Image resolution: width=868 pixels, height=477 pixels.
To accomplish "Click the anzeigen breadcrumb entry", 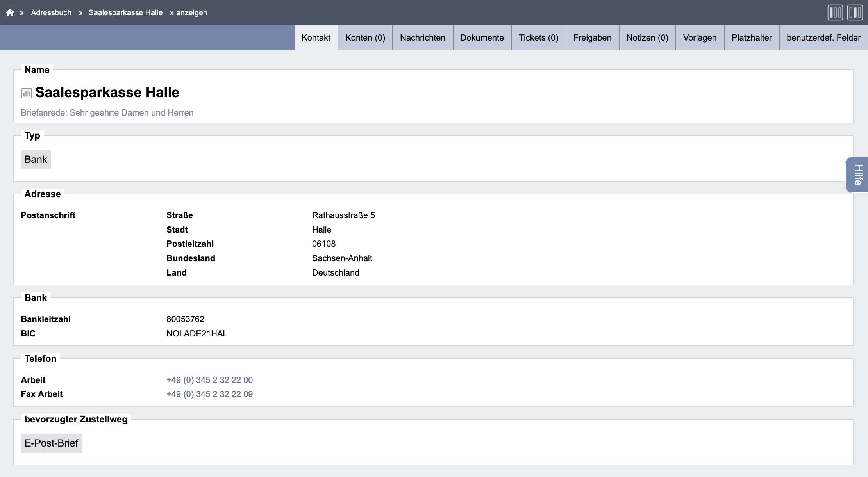I will (x=191, y=12).
